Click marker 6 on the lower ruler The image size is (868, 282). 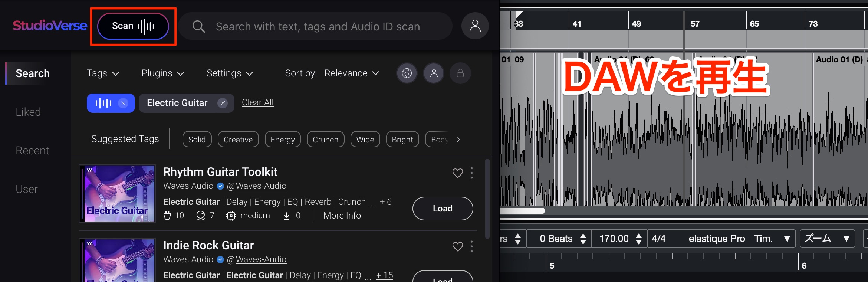click(x=804, y=266)
